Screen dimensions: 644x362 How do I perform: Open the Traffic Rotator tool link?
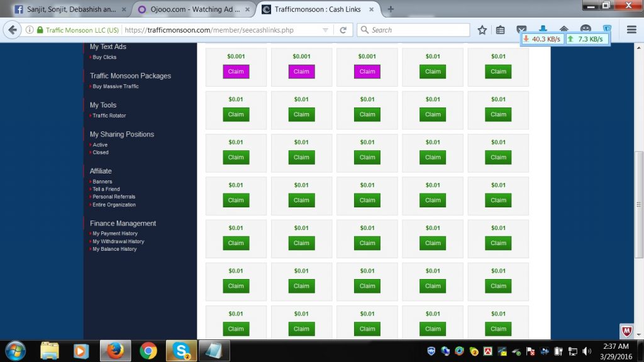pyautogui.click(x=109, y=116)
